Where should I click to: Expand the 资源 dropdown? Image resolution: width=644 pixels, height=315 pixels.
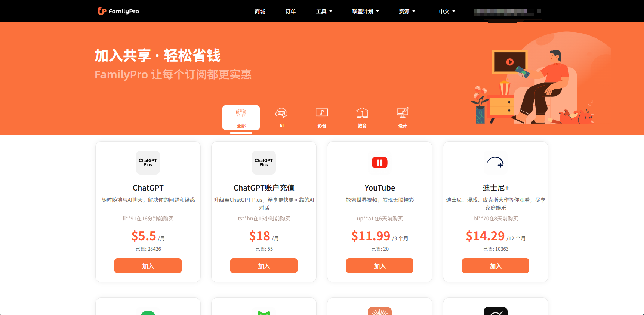coord(407,12)
